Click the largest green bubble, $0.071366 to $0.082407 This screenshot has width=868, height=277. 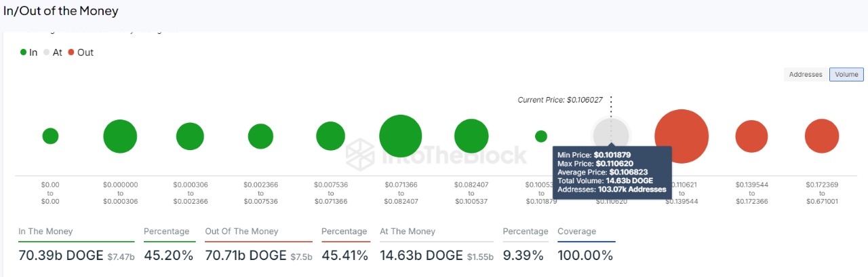pos(401,136)
